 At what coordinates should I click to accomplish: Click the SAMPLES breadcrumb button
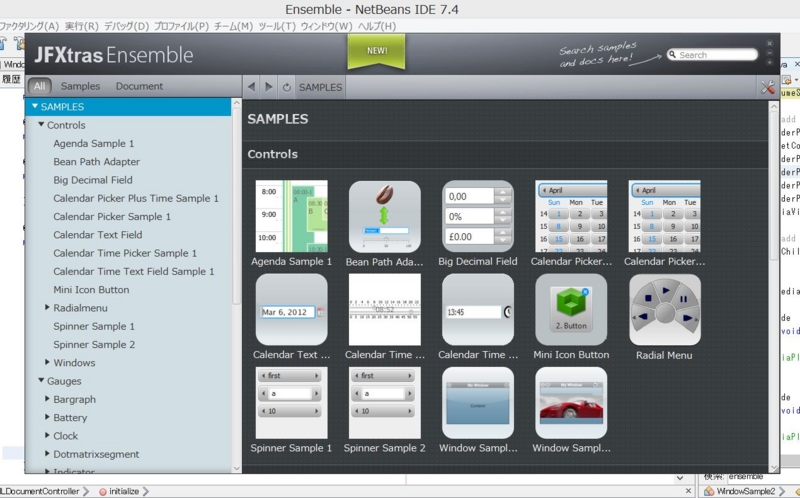[320, 87]
